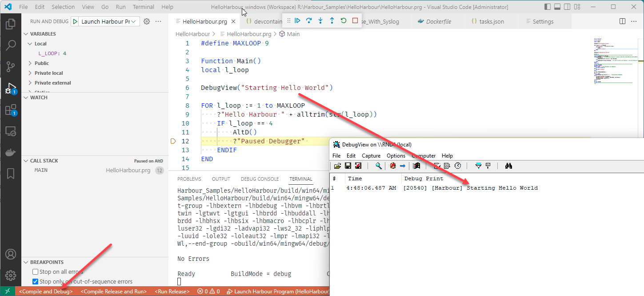
Task: Toggle the editor split layout icon
Action: [x=622, y=21]
